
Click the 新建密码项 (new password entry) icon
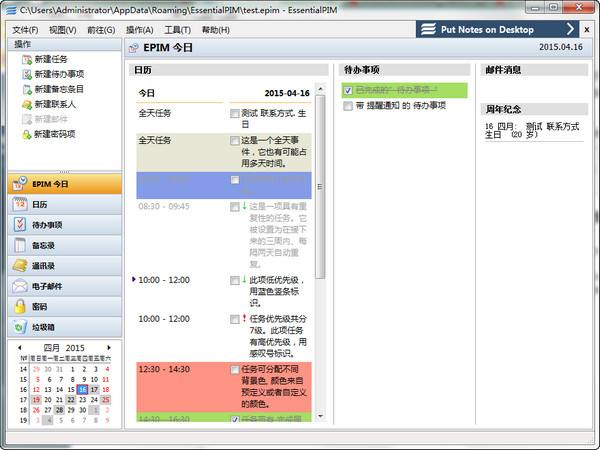27,134
